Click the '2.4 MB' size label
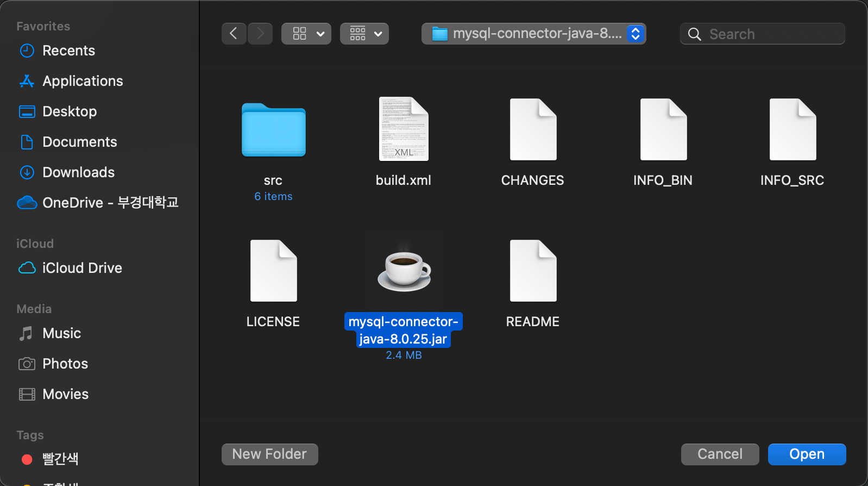868x486 pixels. tap(404, 355)
